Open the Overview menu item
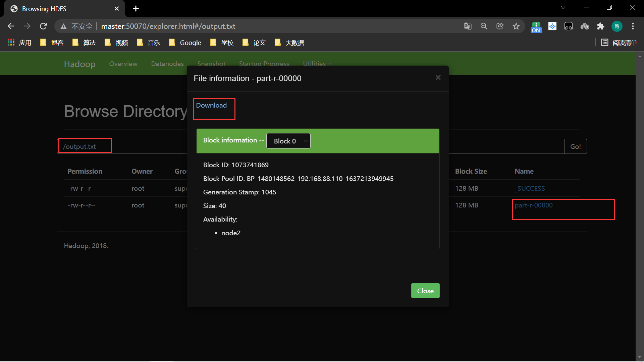Image resolution: width=644 pixels, height=362 pixels. tap(123, 64)
